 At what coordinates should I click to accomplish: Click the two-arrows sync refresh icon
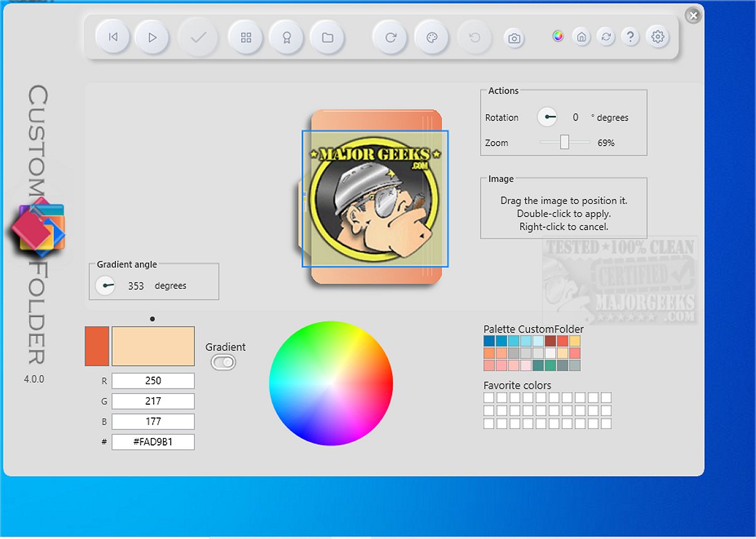606,37
